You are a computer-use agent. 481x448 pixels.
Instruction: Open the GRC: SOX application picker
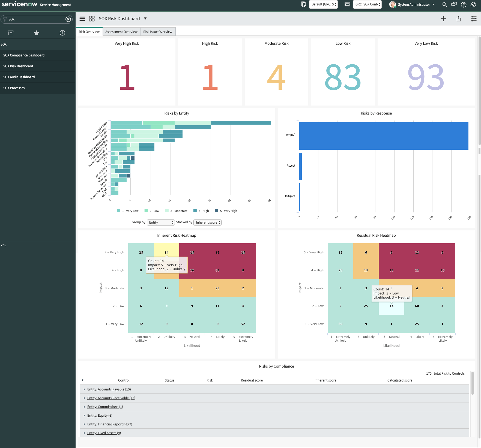pyautogui.click(x=367, y=4)
